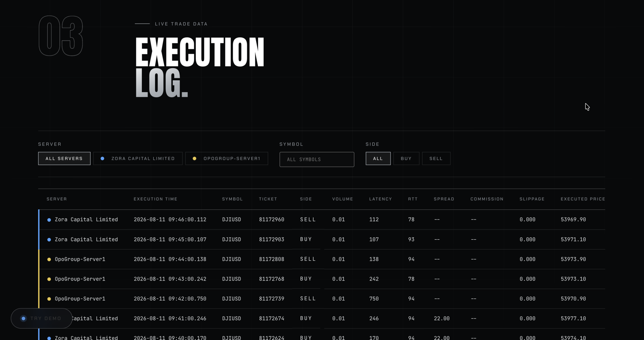The height and width of the screenshot is (340, 644).
Task: Click the LATENCY column header
Action: 381,199
